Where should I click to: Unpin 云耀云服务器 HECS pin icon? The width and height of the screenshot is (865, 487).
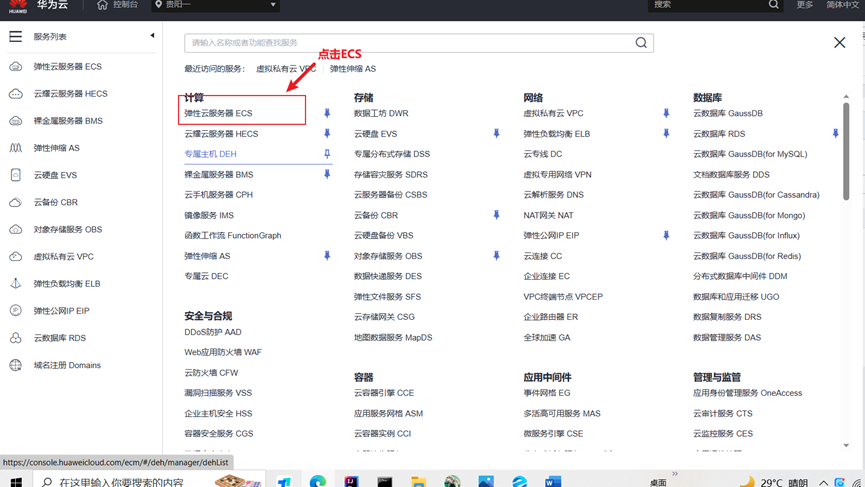coord(327,133)
